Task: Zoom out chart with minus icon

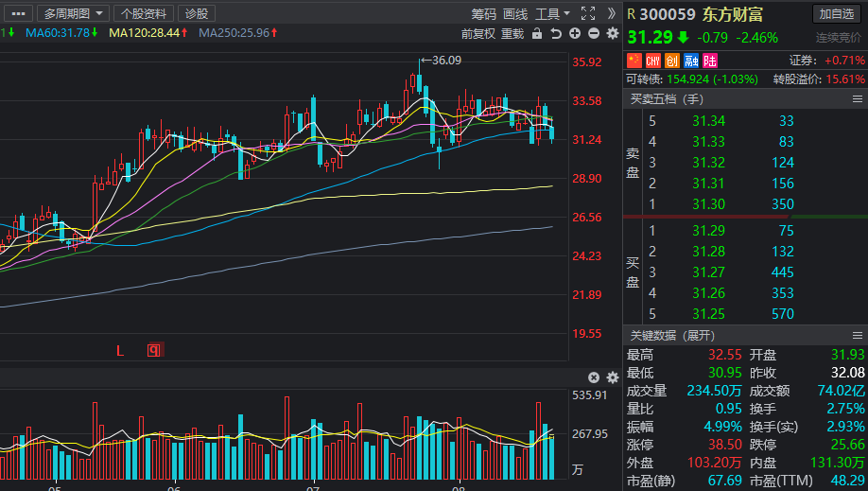Action: 594,33
